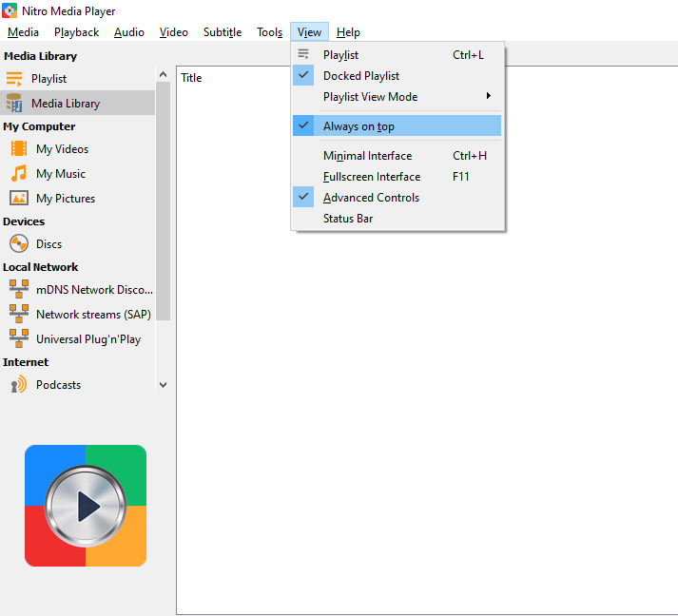Select mDNS Network Disco... entry
The height and width of the screenshot is (616, 678).
click(77, 289)
